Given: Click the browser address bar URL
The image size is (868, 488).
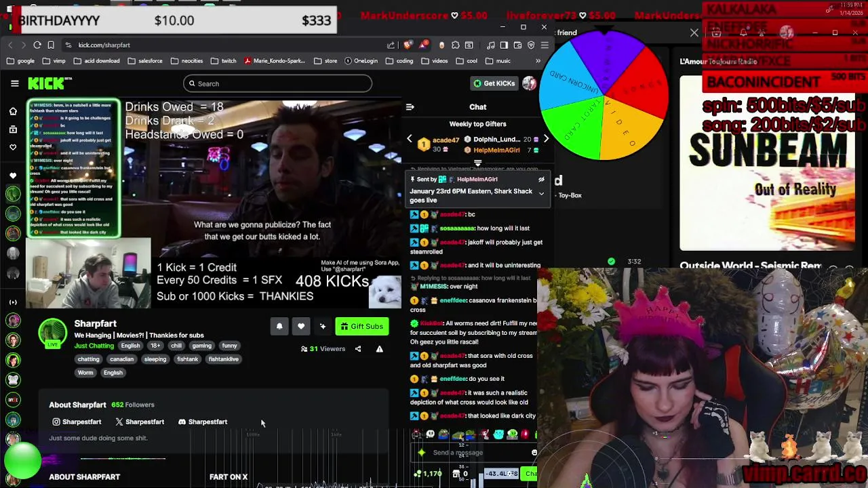Looking at the screenshot, I should (104, 45).
